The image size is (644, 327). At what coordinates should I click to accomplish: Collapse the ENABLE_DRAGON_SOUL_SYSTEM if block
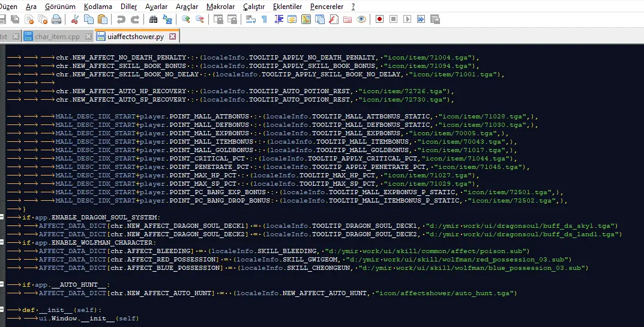[2, 217]
